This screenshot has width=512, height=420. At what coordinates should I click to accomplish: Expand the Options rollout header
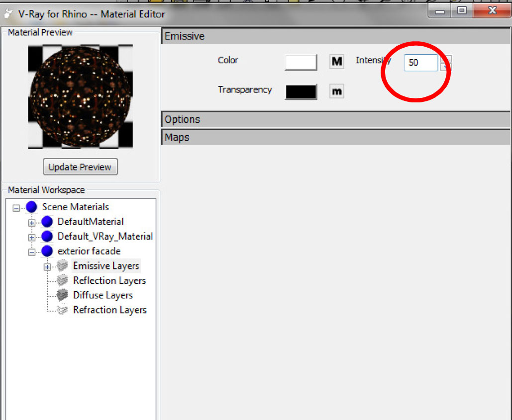pos(336,119)
